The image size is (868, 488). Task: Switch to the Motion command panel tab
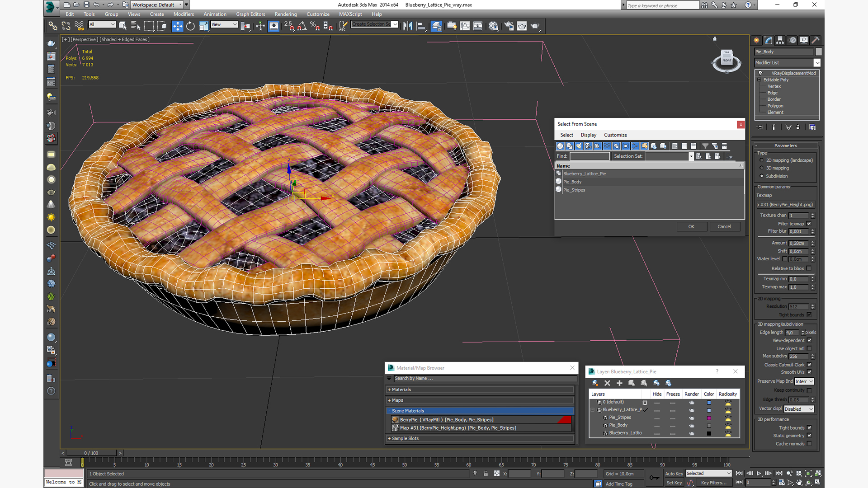[792, 40]
